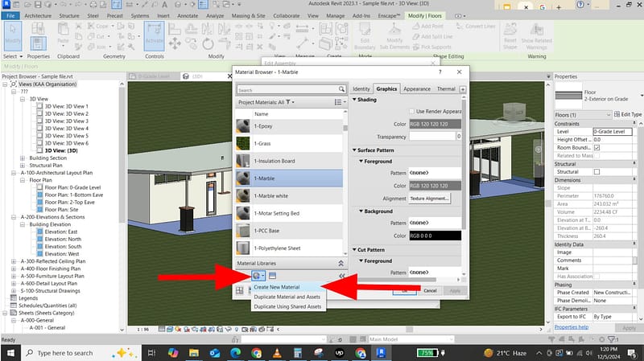
Task: Open the Project Materials filter dropdown
Action: pyautogui.click(x=291, y=102)
